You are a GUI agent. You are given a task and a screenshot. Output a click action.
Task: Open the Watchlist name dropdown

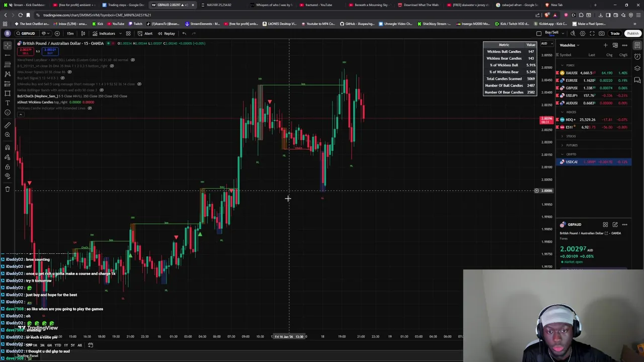click(570, 45)
